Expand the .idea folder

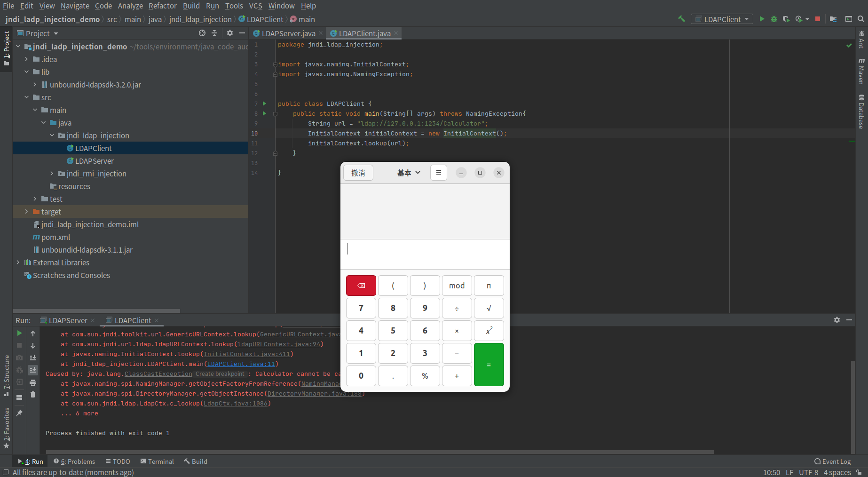[27, 59]
